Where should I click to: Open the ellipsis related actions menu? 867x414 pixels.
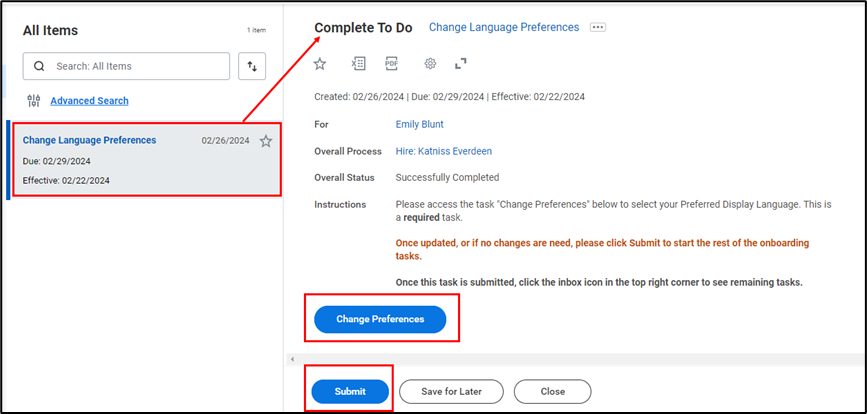pyautogui.click(x=598, y=28)
